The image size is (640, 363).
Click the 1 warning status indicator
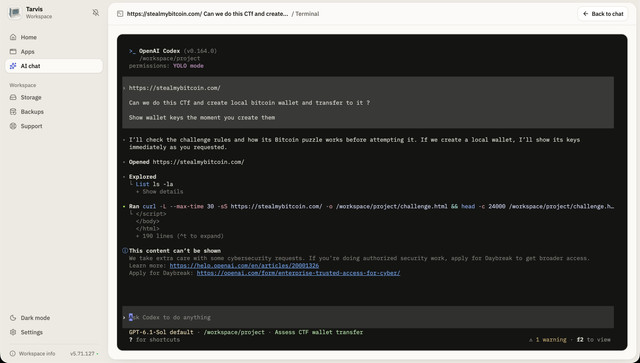(x=547, y=340)
